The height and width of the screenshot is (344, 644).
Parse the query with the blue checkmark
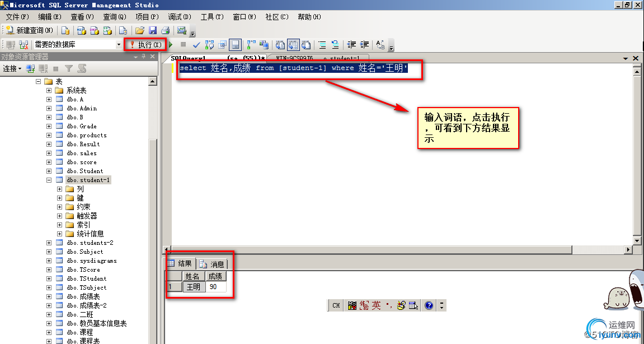[196, 44]
